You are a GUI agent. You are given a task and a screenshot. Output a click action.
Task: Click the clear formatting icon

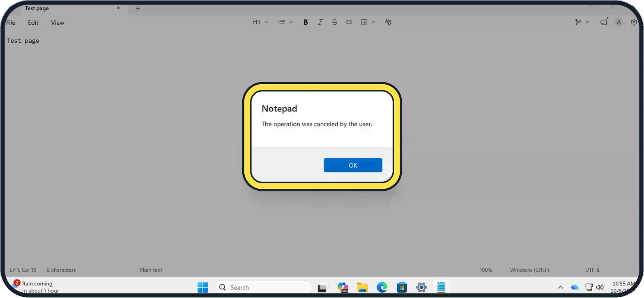click(x=388, y=22)
